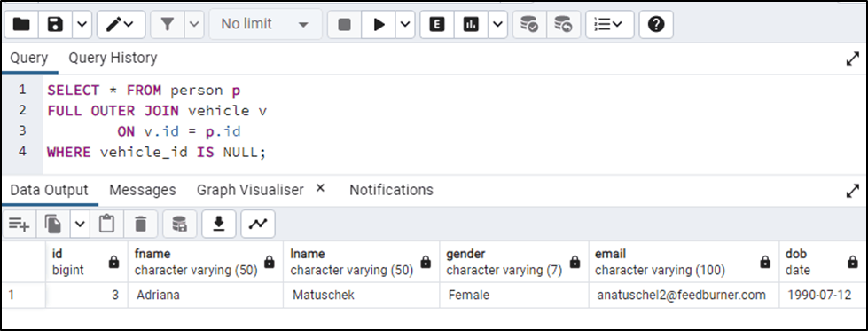Open the macros list dropdown
Viewport: 868px width, 331px height.
pos(609,24)
